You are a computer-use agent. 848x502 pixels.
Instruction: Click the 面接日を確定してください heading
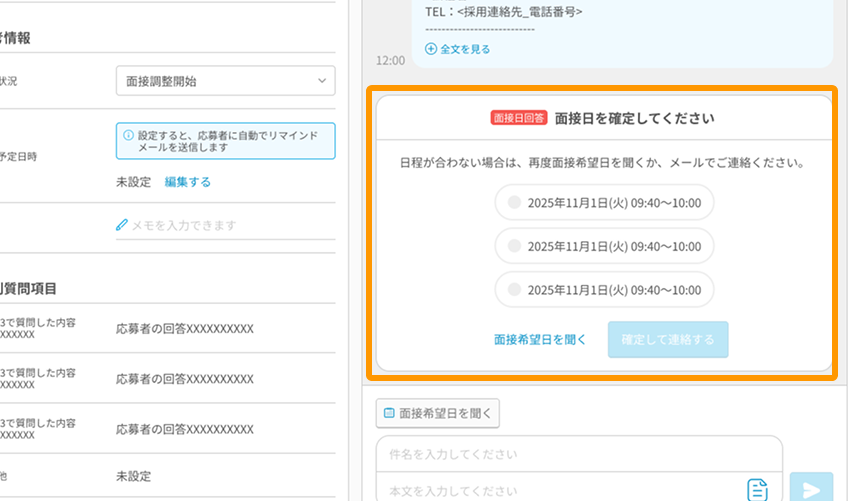click(634, 118)
